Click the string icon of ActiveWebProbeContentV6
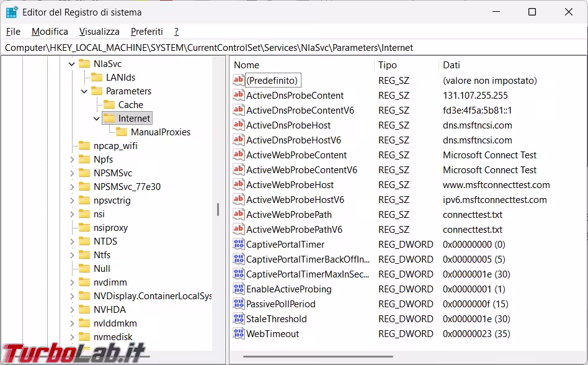The height and width of the screenshot is (365, 588). [239, 169]
